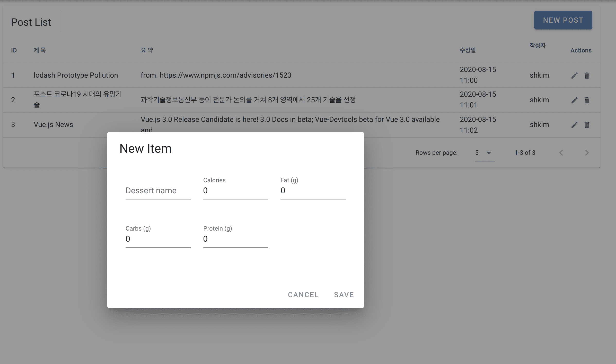
Task: Go to previous page chevron
Action: [561, 153]
